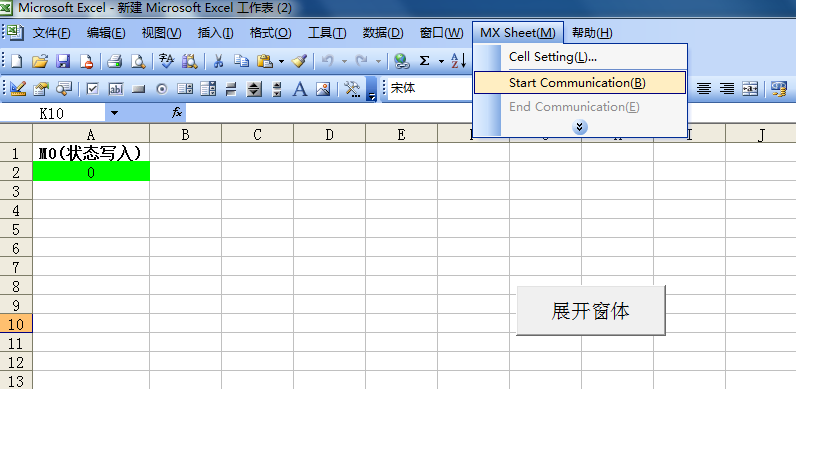Select the Option Button control tool

(x=161, y=89)
